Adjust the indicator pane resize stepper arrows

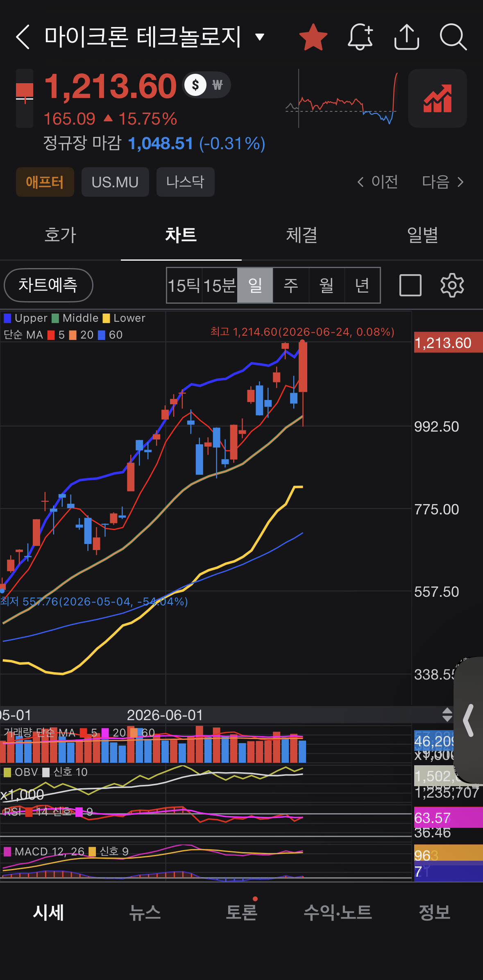(447, 715)
